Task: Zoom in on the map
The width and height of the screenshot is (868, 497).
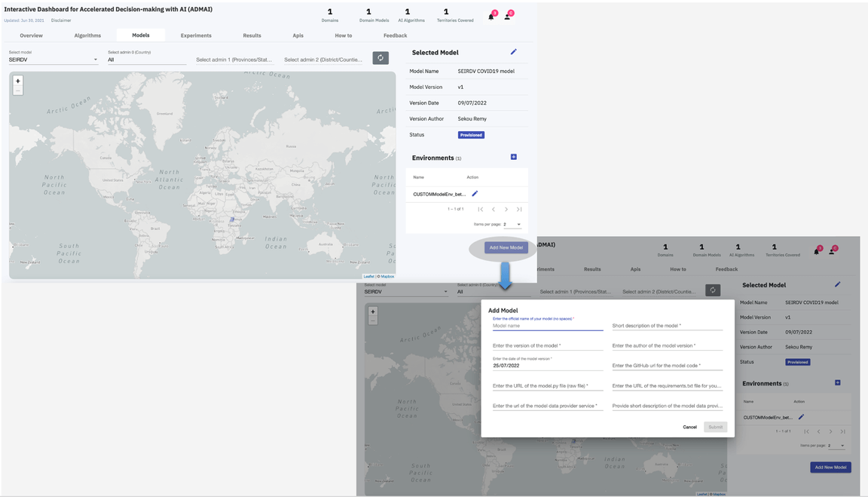Action: click(x=18, y=81)
